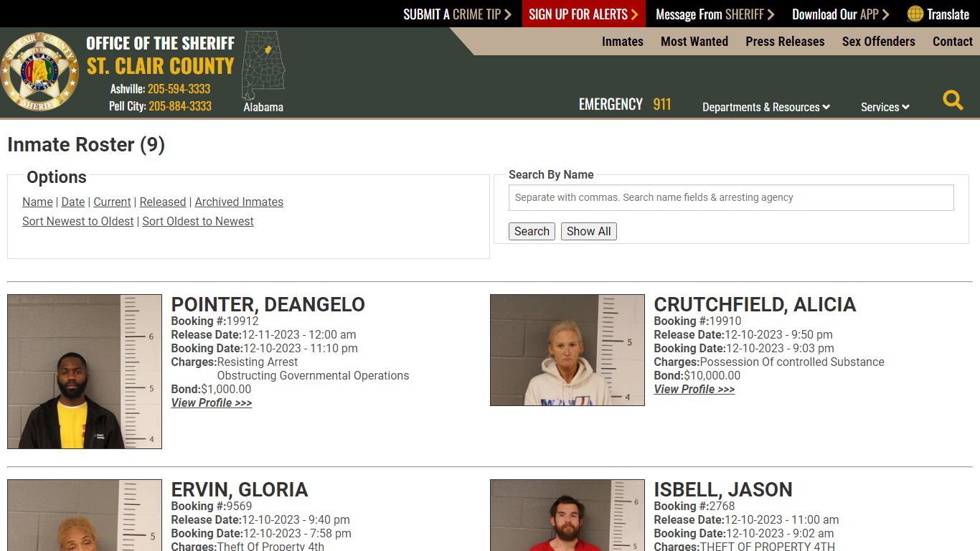Open Crutchfield, Alicia mugshot thumbnail
This screenshot has width=980, height=551.
tap(567, 350)
